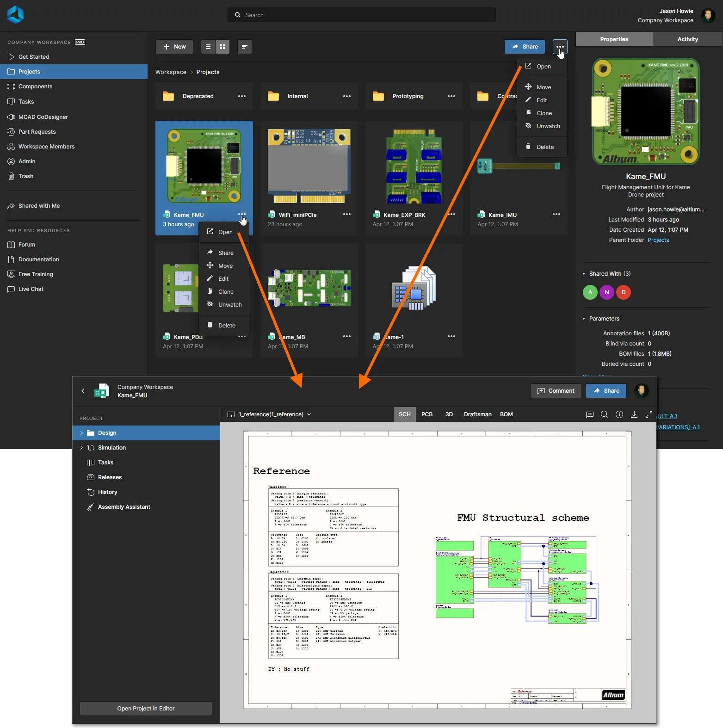The width and height of the screenshot is (723, 728).
Task: Open more options for Kame_FMU card
Action: coord(242,215)
